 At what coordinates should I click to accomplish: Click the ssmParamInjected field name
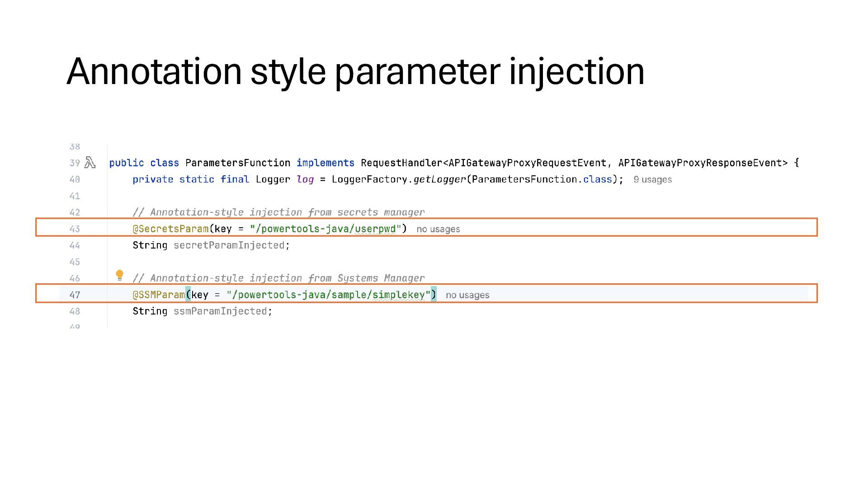click(x=220, y=311)
